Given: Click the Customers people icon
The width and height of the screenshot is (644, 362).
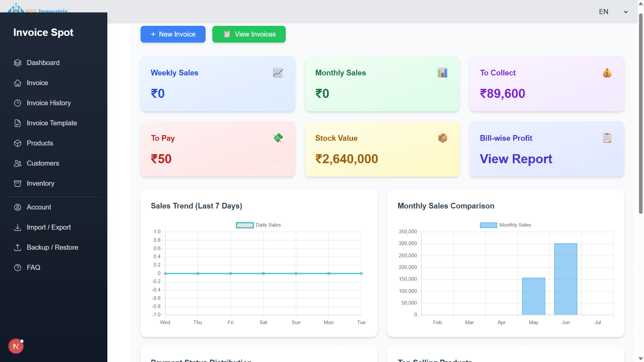Looking at the screenshot, I should [x=17, y=163].
